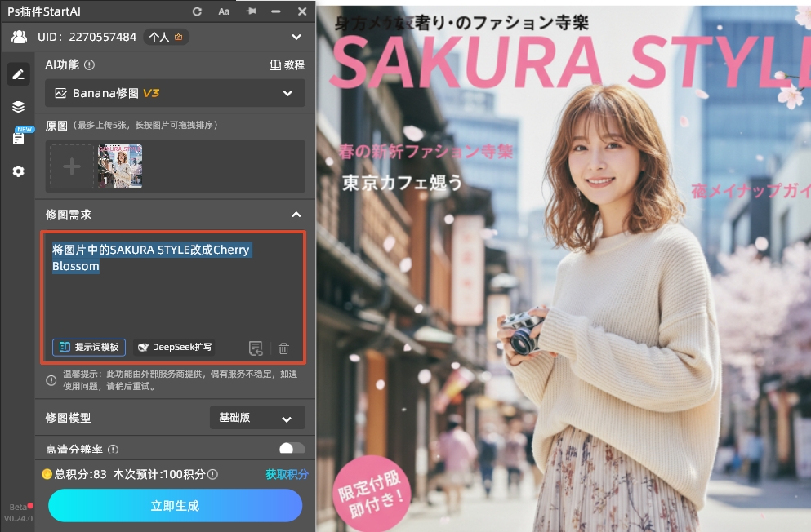
Task: Expand the UID account chevron
Action: [x=296, y=37]
